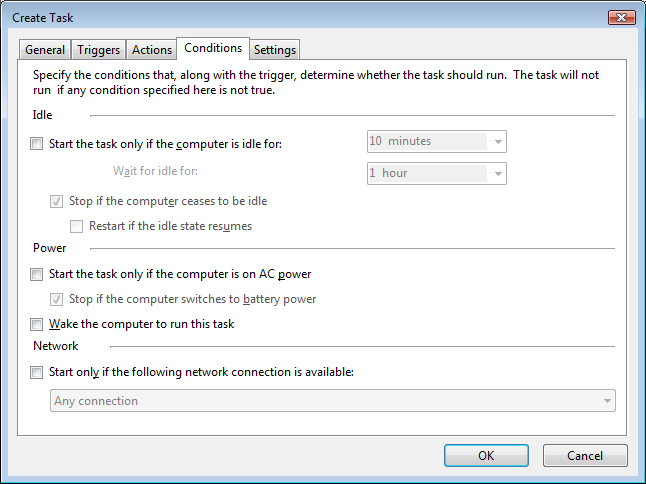Enable start only if network connection available
Screen dimensions: 646x484
[x=36, y=372]
